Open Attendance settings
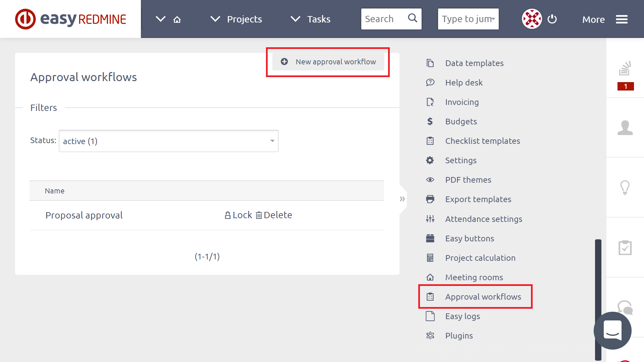The image size is (644, 362). point(484,219)
